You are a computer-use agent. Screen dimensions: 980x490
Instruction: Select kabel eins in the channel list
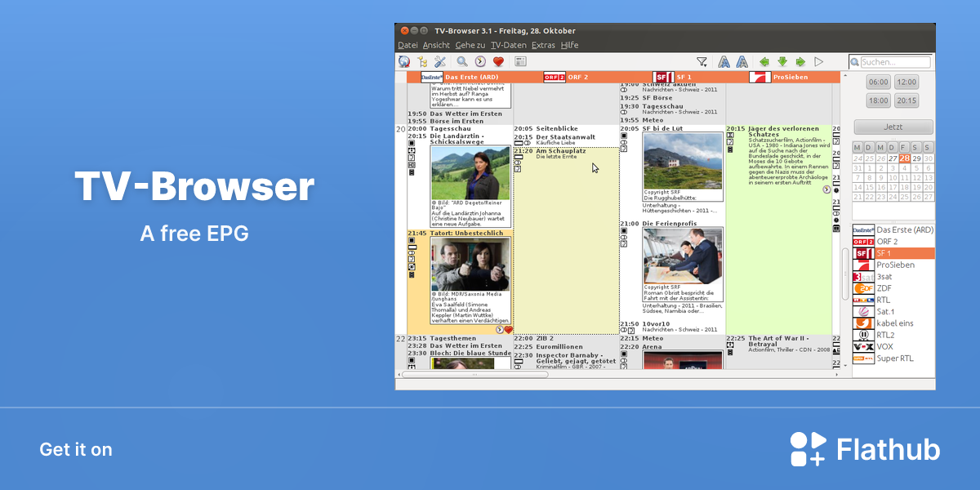tap(893, 323)
